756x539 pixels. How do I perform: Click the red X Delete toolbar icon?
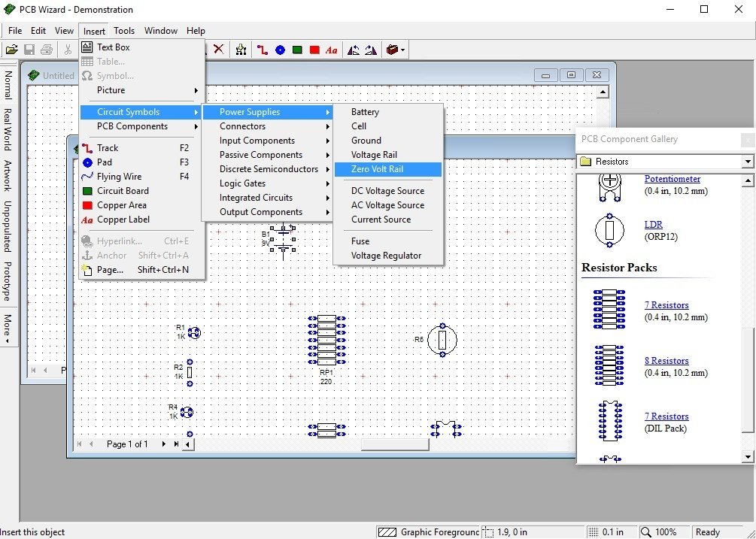point(218,49)
